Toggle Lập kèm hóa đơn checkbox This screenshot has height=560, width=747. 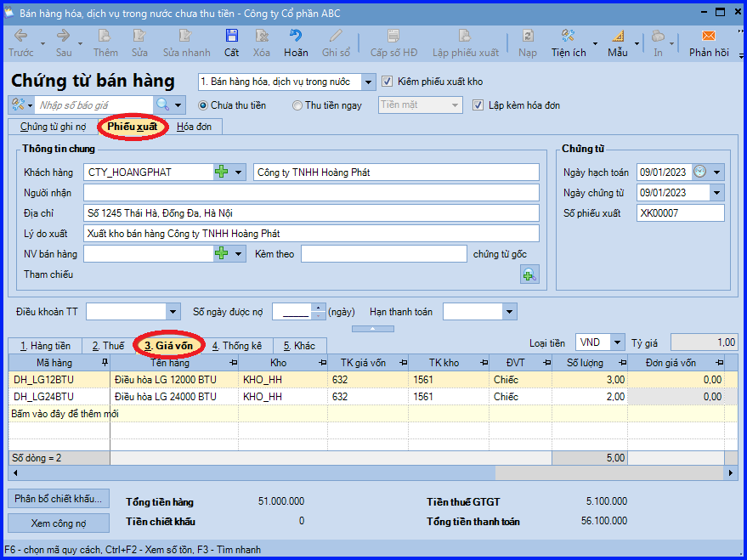tap(478, 105)
